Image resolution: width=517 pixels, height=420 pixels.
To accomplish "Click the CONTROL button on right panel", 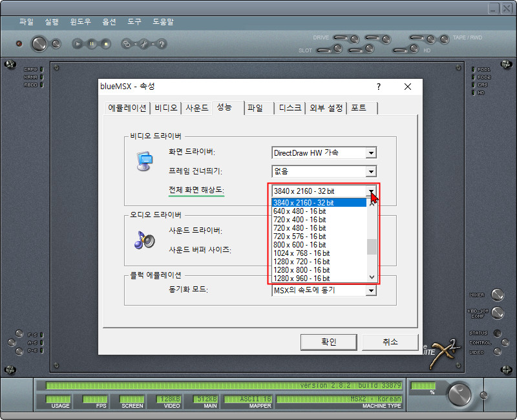I will (505, 342).
